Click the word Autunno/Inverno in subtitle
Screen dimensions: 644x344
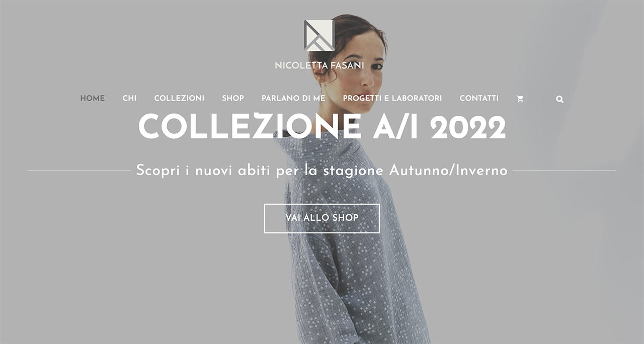[449, 170]
